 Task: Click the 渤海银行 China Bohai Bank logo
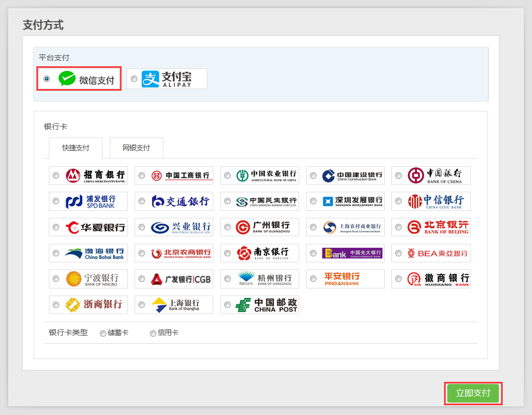tap(94, 253)
